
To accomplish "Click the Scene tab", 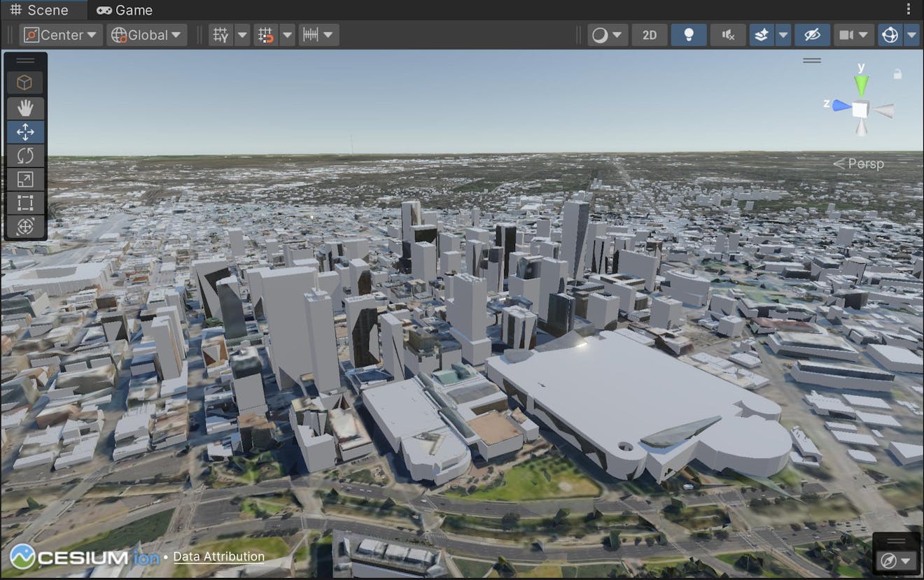I will (43, 10).
